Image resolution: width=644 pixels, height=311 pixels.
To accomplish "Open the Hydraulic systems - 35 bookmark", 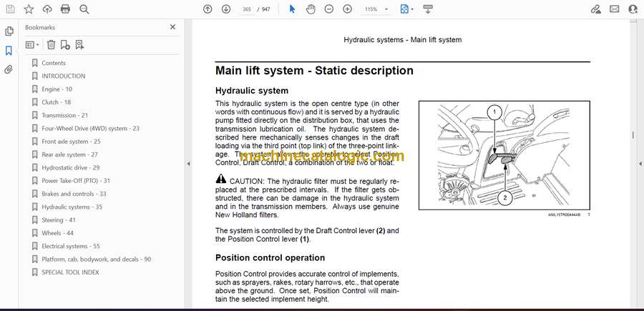I will pos(72,207).
